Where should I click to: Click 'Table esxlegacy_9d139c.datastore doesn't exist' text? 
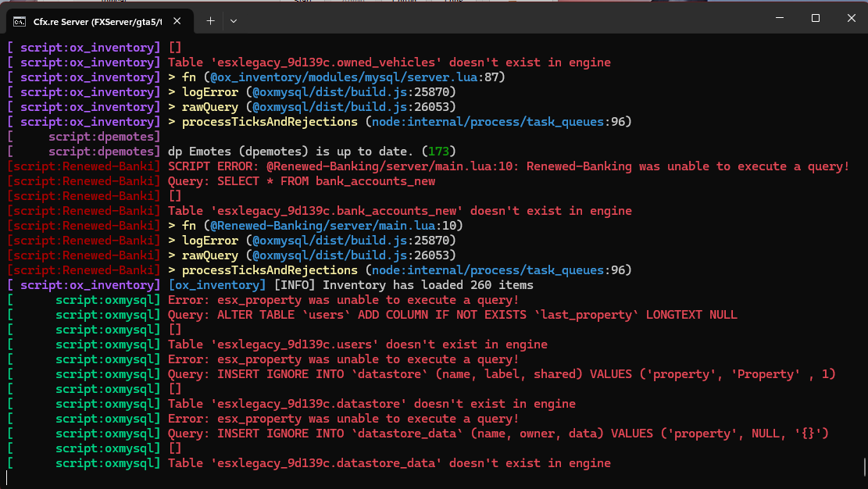click(371, 404)
